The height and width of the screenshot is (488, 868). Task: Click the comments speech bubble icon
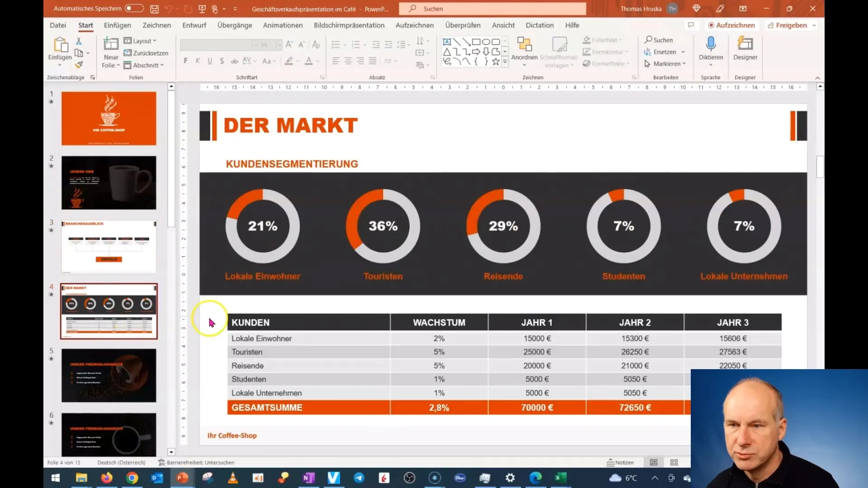pyautogui.click(x=691, y=25)
